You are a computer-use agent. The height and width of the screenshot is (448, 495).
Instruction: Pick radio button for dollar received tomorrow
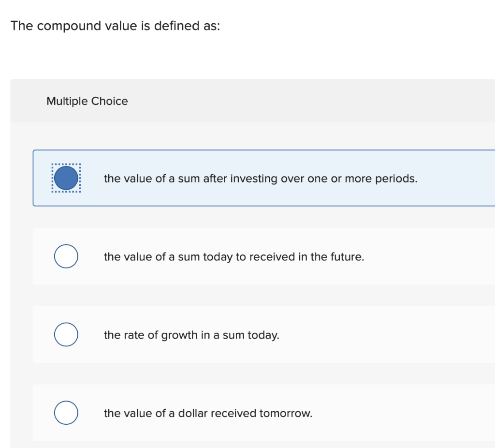[x=66, y=413]
